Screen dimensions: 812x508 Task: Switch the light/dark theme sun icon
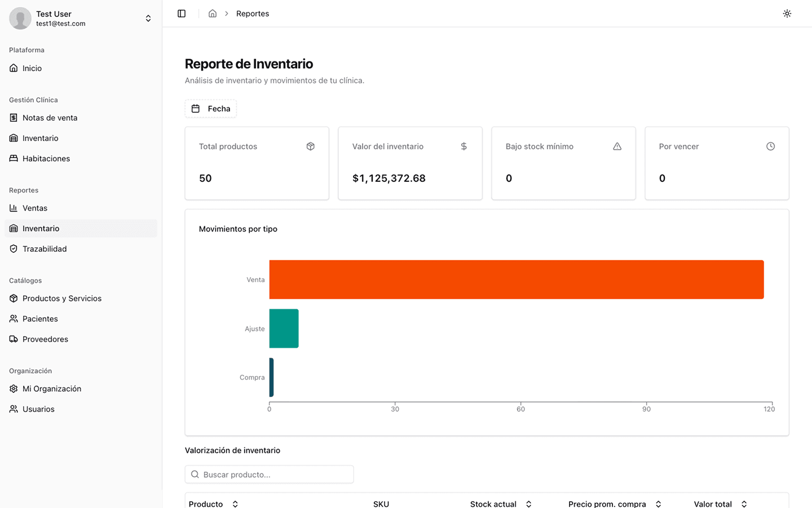click(787, 14)
